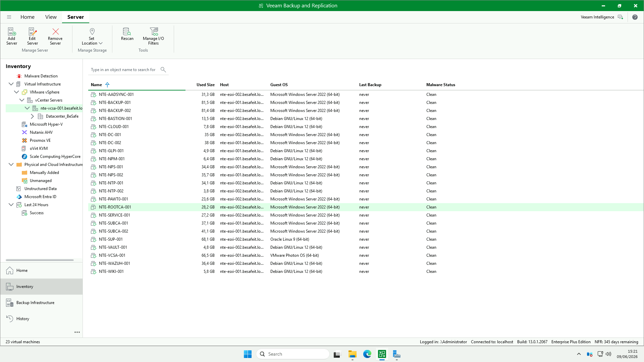Image resolution: width=644 pixels, height=362 pixels.
Task: Click the inventory tree horizontal scrollbar
Action: pos(40,260)
